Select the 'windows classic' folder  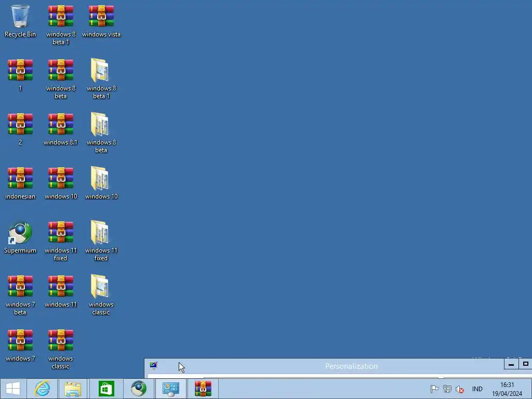click(101, 295)
